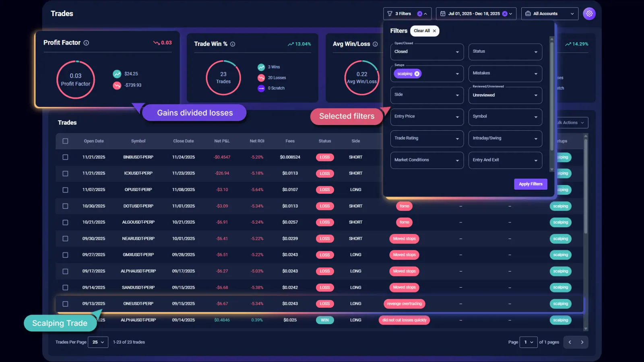Click the green gains icon beside $24.25
This screenshot has height=362, width=644.
click(x=117, y=74)
